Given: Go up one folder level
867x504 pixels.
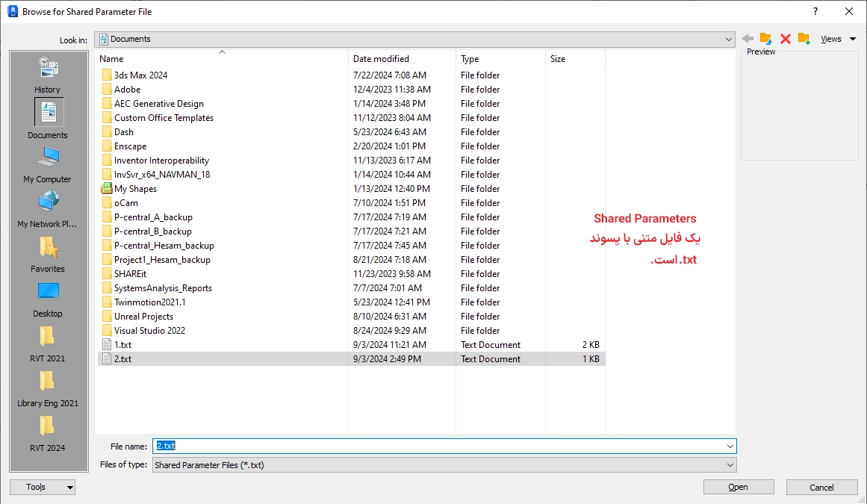Looking at the screenshot, I should coord(766,39).
